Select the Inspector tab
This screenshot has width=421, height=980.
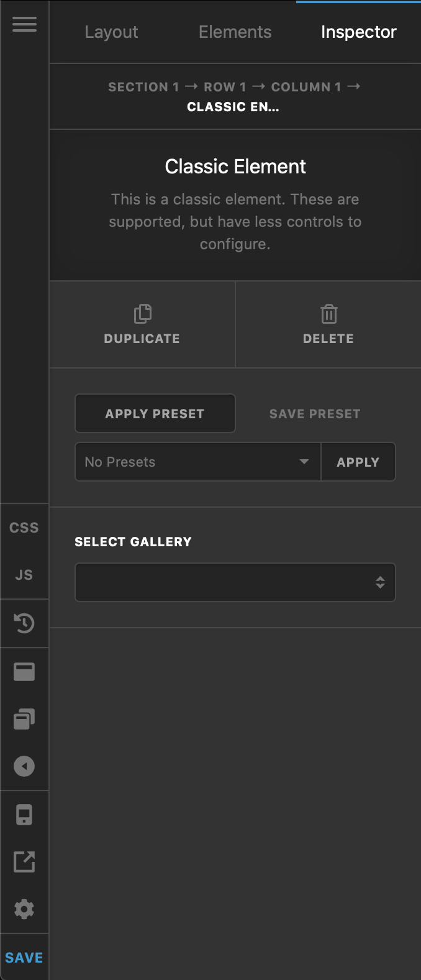point(359,32)
